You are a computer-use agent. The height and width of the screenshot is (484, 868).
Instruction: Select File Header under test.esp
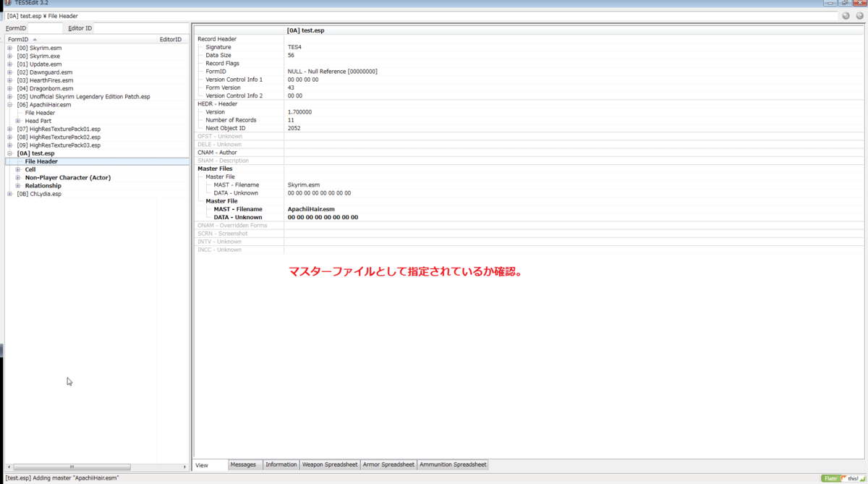tap(42, 161)
